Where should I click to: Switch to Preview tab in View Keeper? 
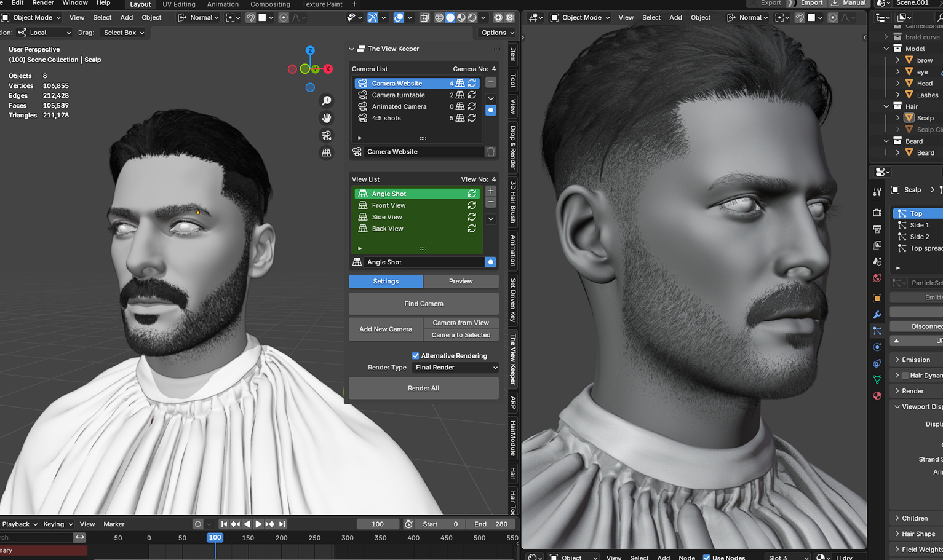pos(461,281)
